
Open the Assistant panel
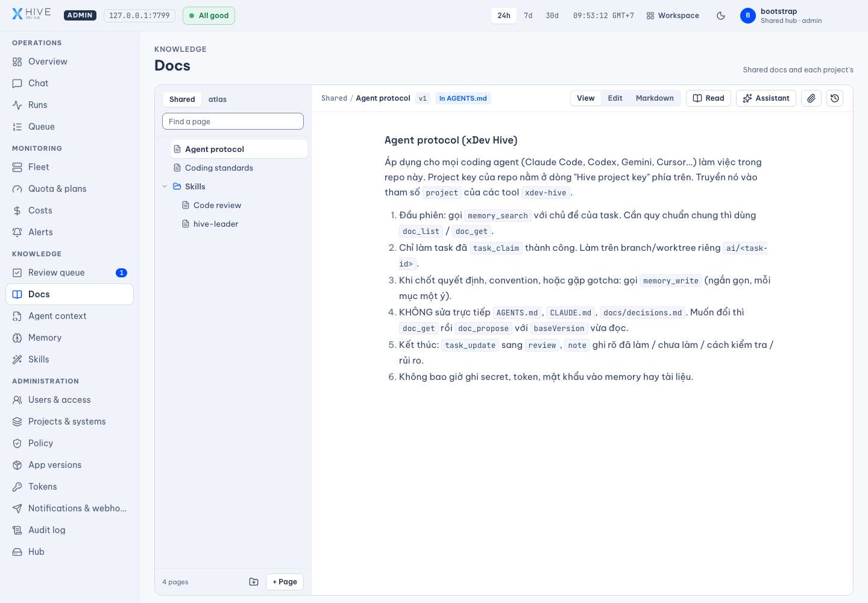pos(766,98)
